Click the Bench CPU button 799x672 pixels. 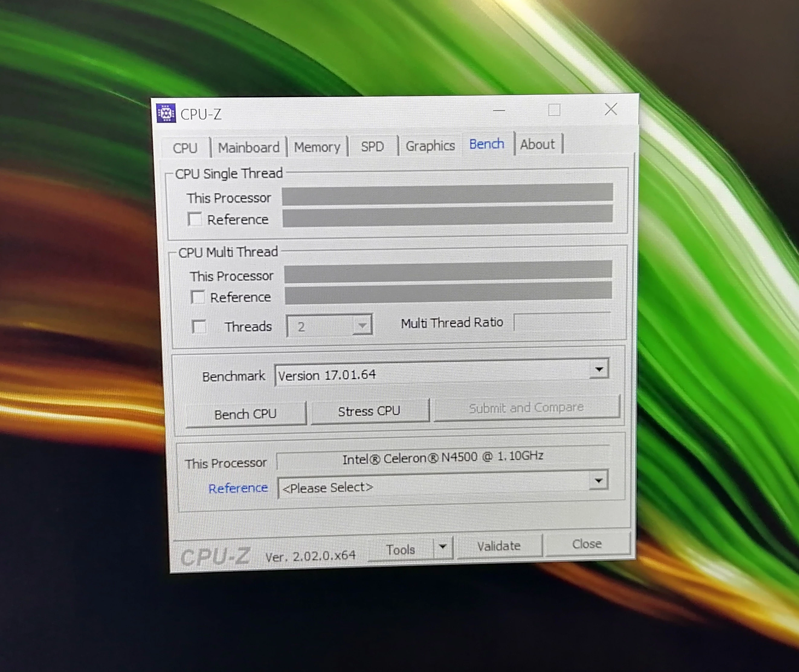(246, 414)
